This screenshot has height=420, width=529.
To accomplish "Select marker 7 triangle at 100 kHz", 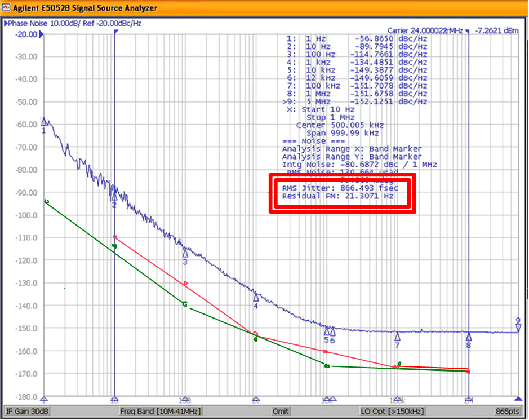I will 397,337.
